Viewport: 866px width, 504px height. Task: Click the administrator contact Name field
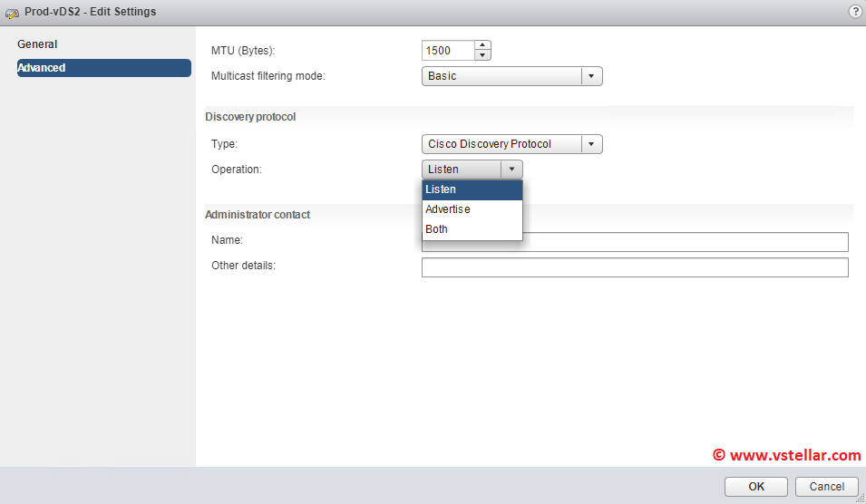[685, 242]
